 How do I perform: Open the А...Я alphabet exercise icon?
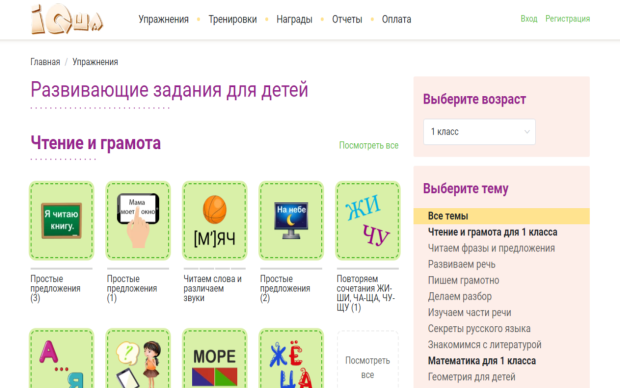coord(62,359)
